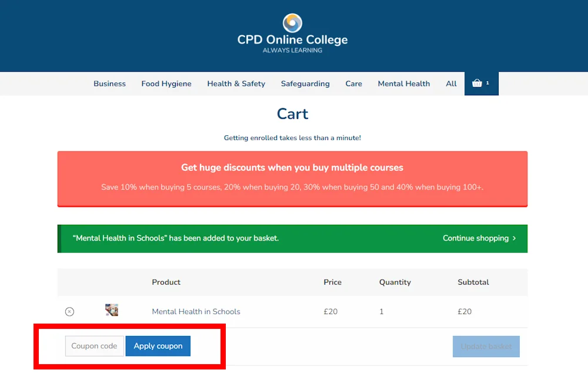Select the quantity value 1
The image size is (588, 373).
[382, 311]
